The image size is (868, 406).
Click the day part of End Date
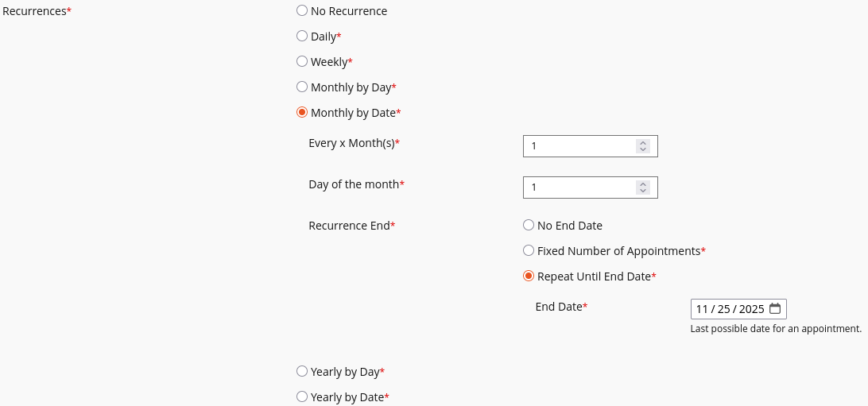(x=723, y=309)
